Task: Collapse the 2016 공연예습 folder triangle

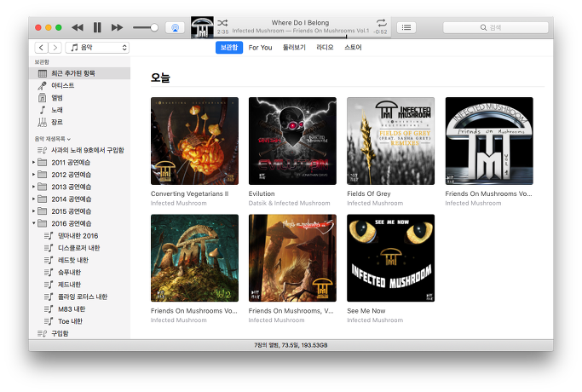Action: pyautogui.click(x=33, y=223)
